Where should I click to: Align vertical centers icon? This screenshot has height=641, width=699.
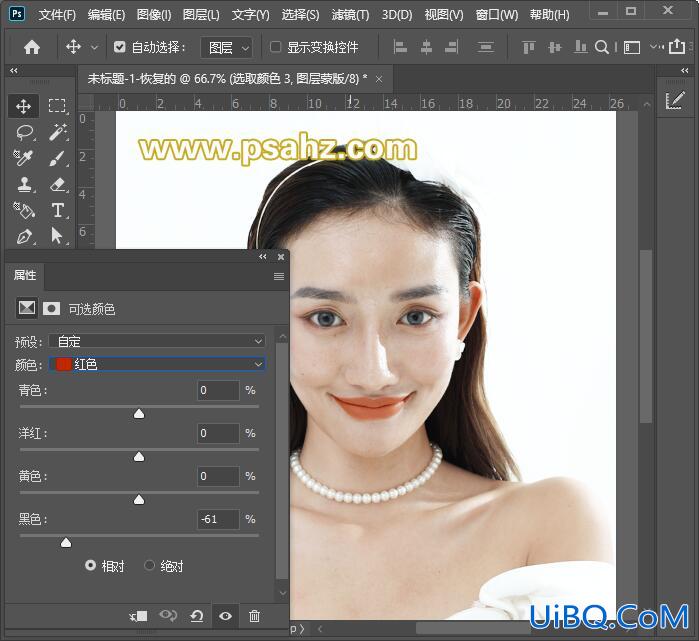(x=555, y=47)
